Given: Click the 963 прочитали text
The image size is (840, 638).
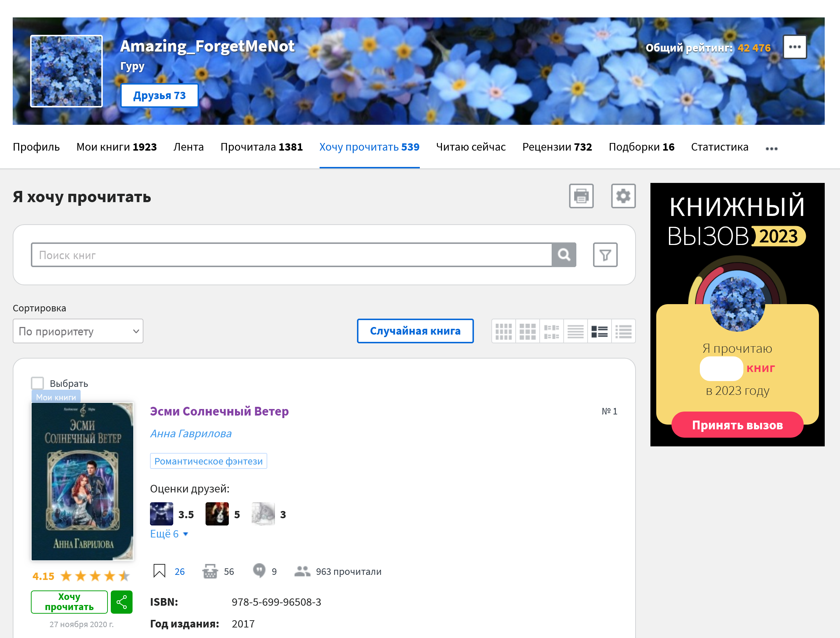Looking at the screenshot, I should click(348, 572).
